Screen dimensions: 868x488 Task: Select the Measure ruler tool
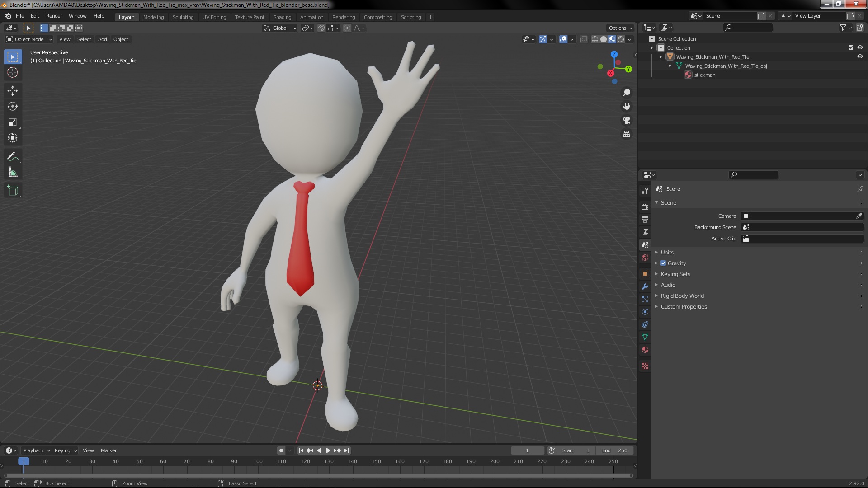tap(13, 173)
